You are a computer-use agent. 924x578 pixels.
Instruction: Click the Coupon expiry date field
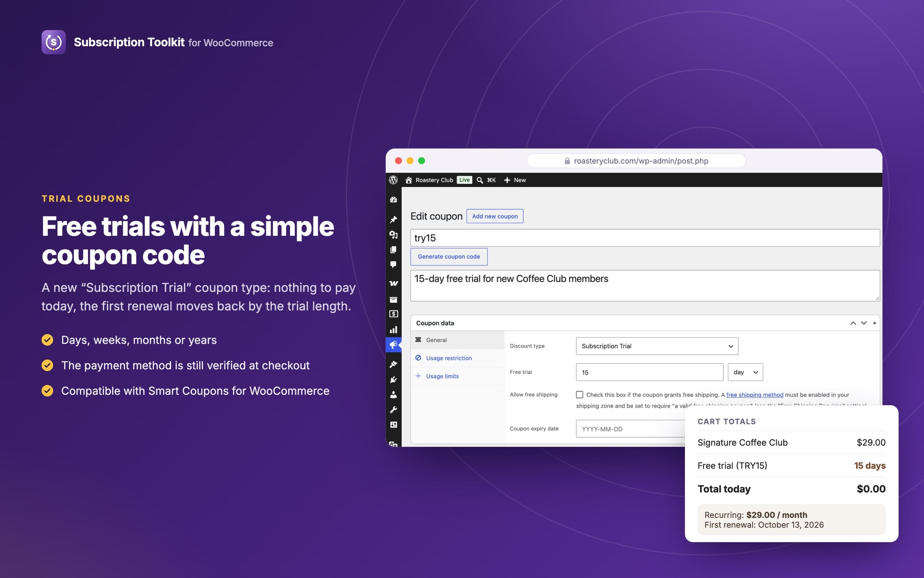click(x=631, y=428)
